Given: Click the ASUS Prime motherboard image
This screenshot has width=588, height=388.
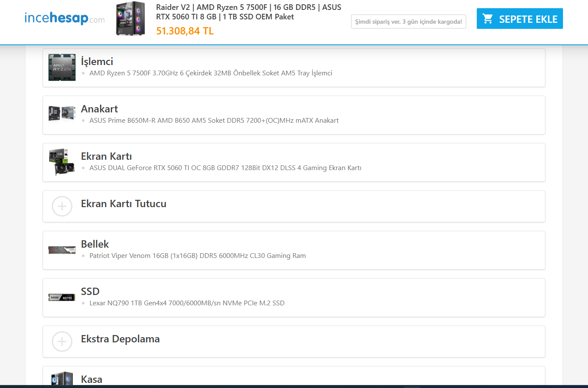Looking at the screenshot, I should (62, 113).
